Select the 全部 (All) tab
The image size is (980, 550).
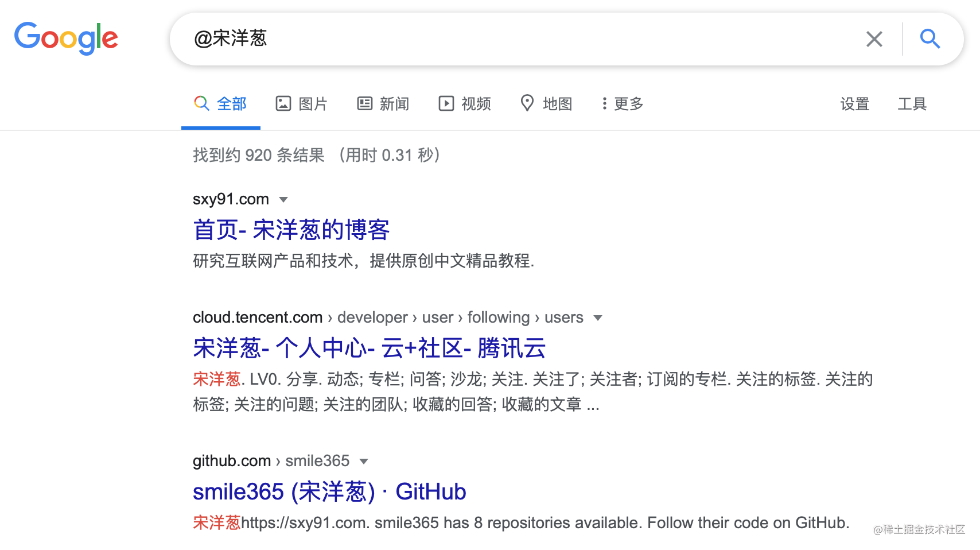220,104
